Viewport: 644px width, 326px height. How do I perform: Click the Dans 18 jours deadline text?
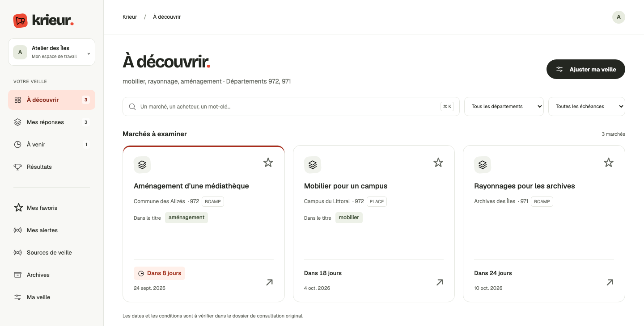[323, 273]
